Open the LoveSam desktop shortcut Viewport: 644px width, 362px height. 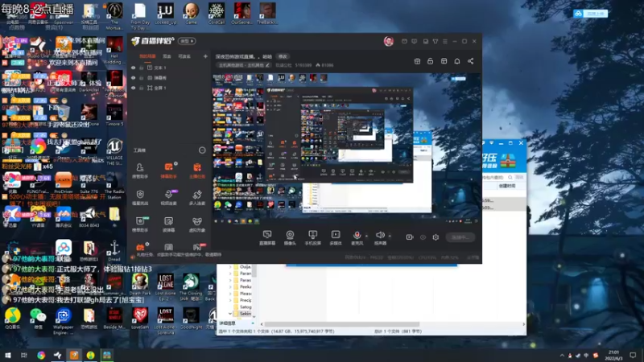coord(140,319)
